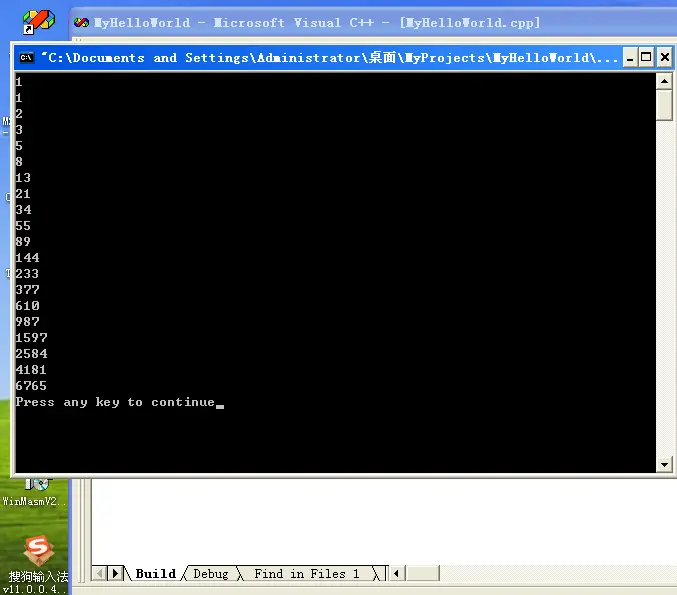Switch to the Build output tab
The height and width of the screenshot is (595, 677).
155,573
